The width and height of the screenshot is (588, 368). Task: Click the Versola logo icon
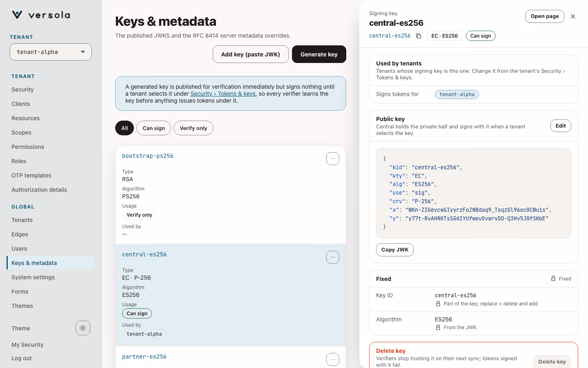click(x=17, y=15)
